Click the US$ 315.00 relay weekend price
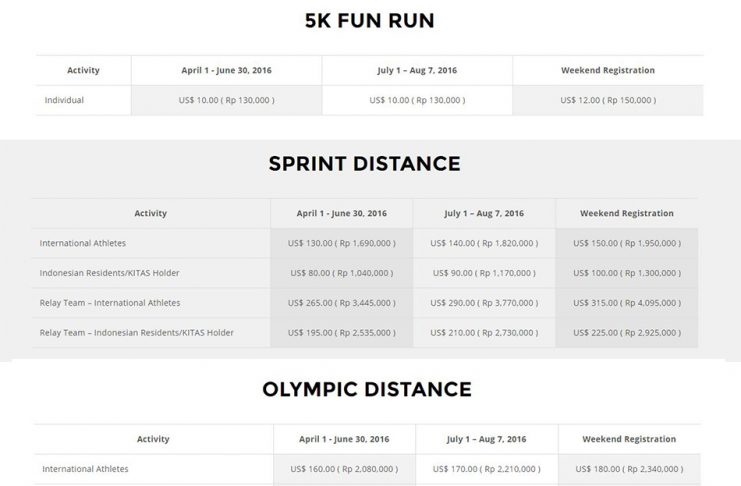Viewport: 741px width, 486px height. coord(627,302)
